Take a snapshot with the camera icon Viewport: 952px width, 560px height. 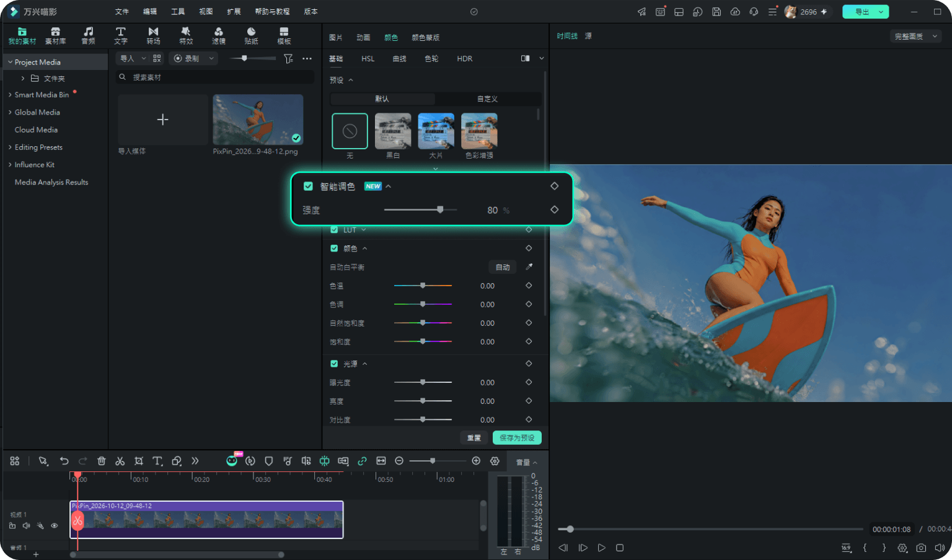[921, 548]
